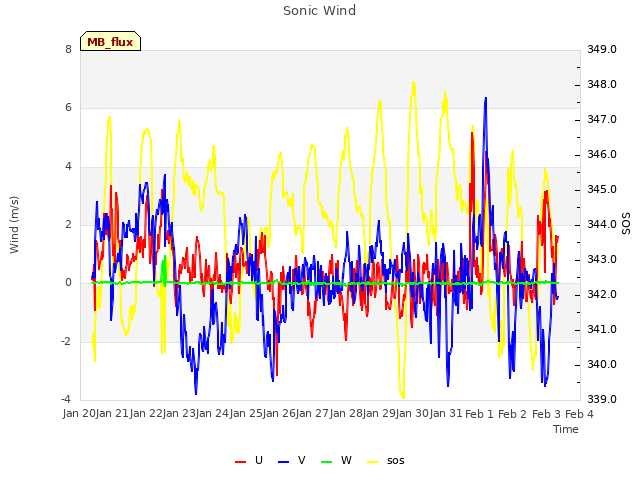Image resolution: width=640 pixels, height=480 pixels.
Task: Click the 0 left axis value
Action: pyautogui.click(x=68, y=282)
